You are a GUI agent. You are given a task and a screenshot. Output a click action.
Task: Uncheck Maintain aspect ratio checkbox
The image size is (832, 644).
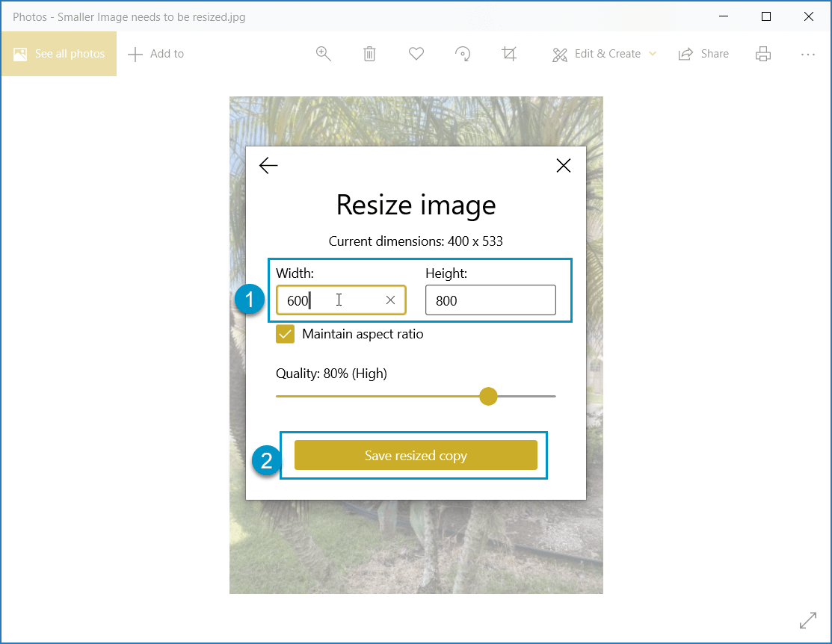286,334
